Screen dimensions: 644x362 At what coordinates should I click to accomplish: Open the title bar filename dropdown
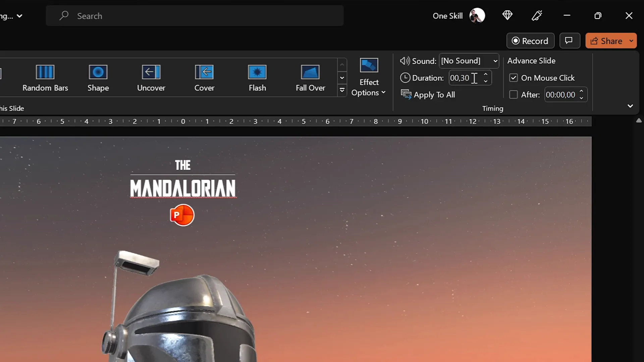pos(19,16)
